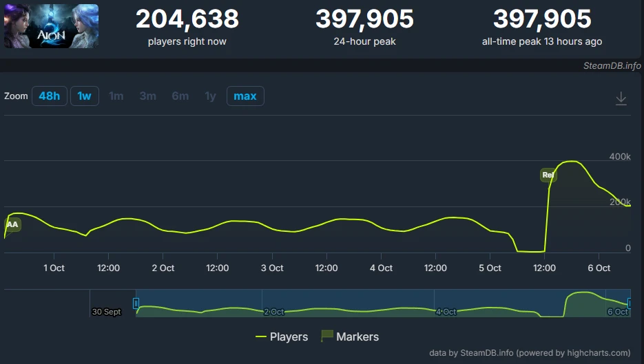Click the 3 Oct x-axis label

[272, 268]
